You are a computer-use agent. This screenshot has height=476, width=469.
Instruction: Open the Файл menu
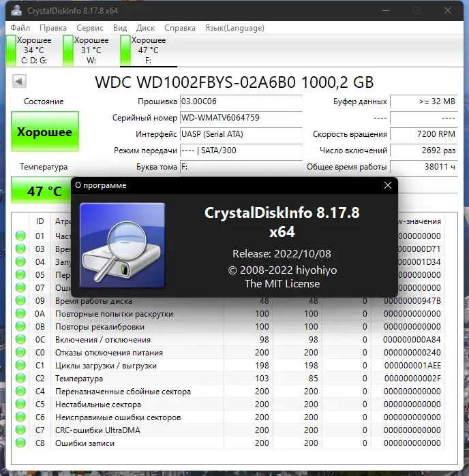point(20,28)
